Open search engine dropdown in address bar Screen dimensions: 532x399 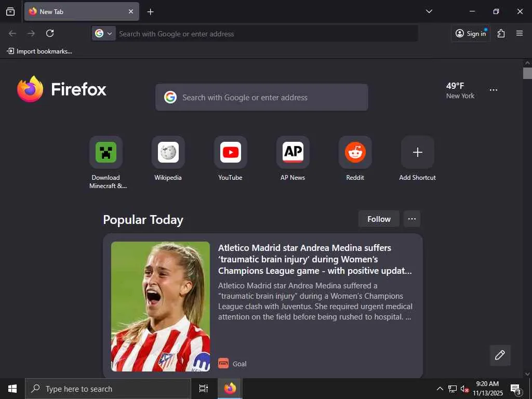(x=103, y=34)
